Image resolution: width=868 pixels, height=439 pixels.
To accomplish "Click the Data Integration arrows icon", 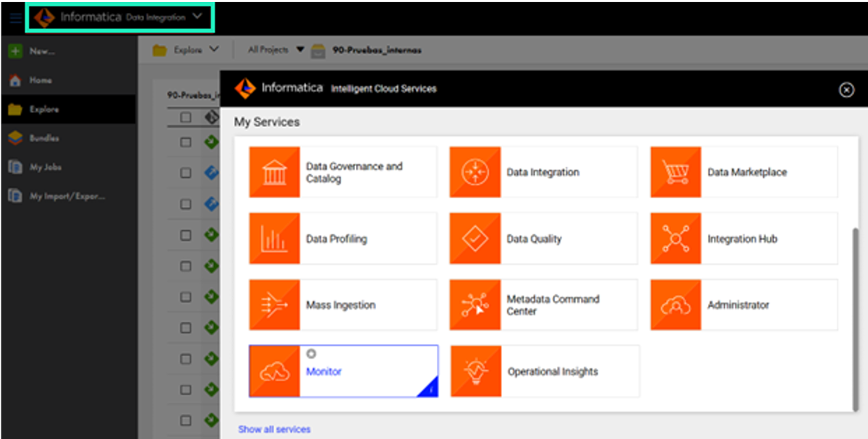I will tap(475, 172).
